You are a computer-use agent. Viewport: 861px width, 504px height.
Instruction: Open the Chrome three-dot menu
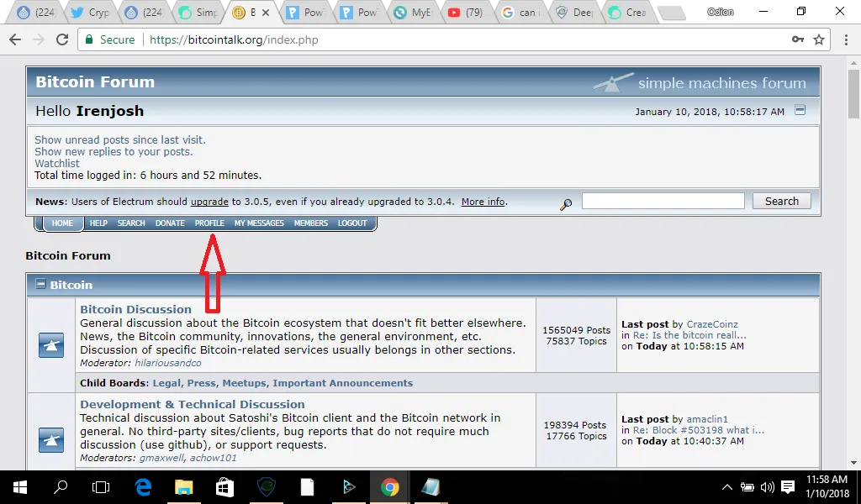[x=846, y=39]
